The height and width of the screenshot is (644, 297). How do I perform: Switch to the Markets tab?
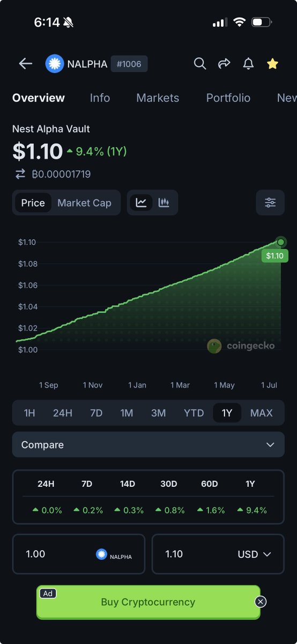[x=158, y=98]
